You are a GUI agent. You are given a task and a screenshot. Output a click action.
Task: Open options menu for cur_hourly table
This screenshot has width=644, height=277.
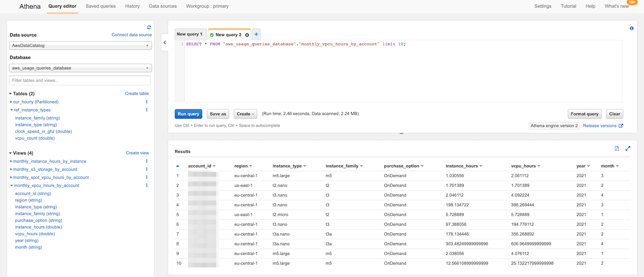pos(147,102)
